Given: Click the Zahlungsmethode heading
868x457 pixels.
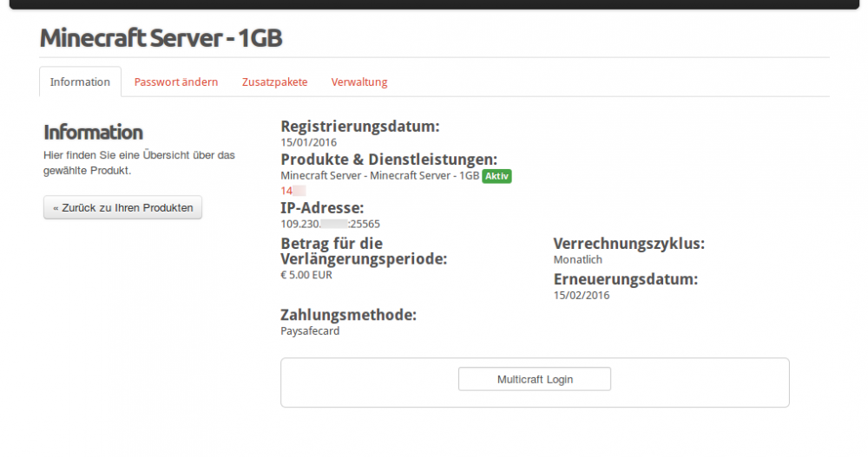Looking at the screenshot, I should 348,315.
